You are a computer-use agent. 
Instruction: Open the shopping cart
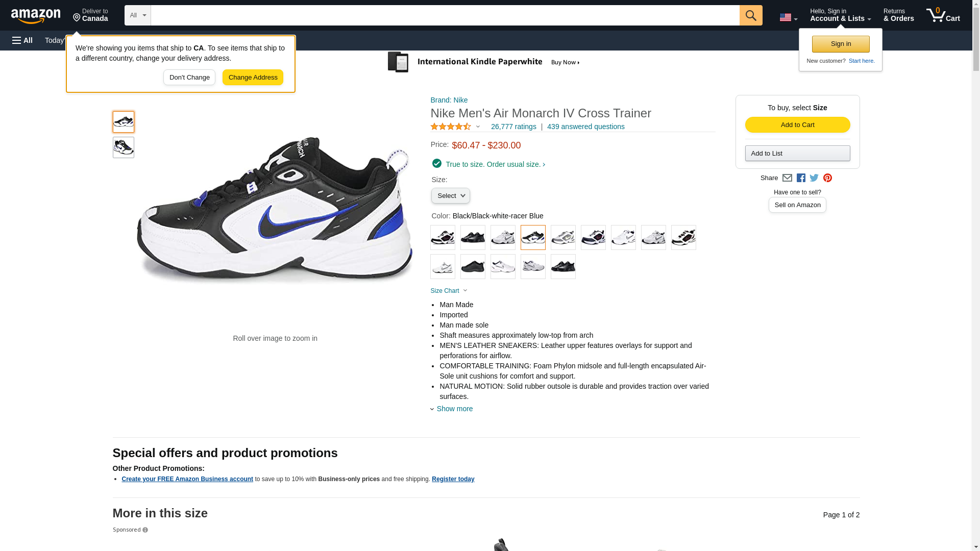(943, 15)
